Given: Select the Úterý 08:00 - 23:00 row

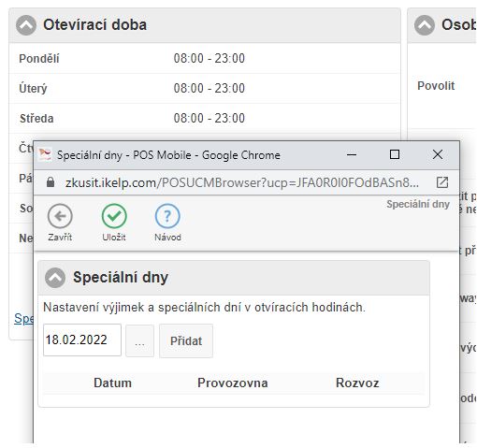Looking at the screenshot, I should tap(205, 88).
